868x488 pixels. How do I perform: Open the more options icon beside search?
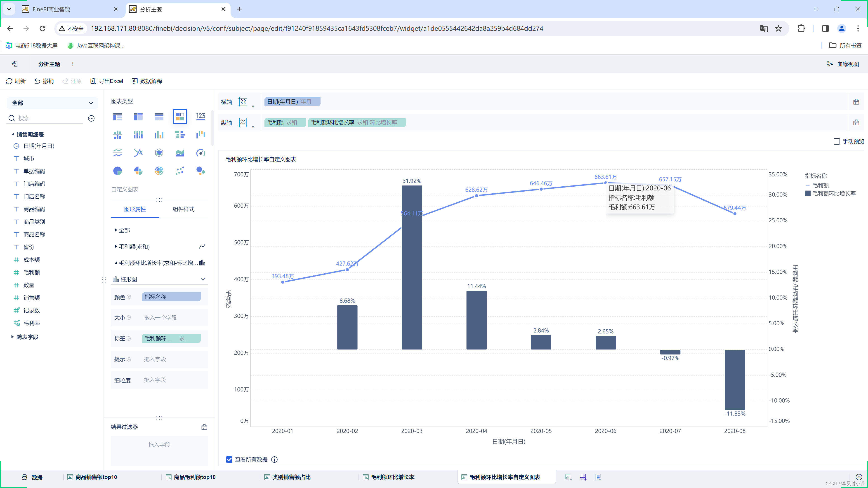coord(91,118)
